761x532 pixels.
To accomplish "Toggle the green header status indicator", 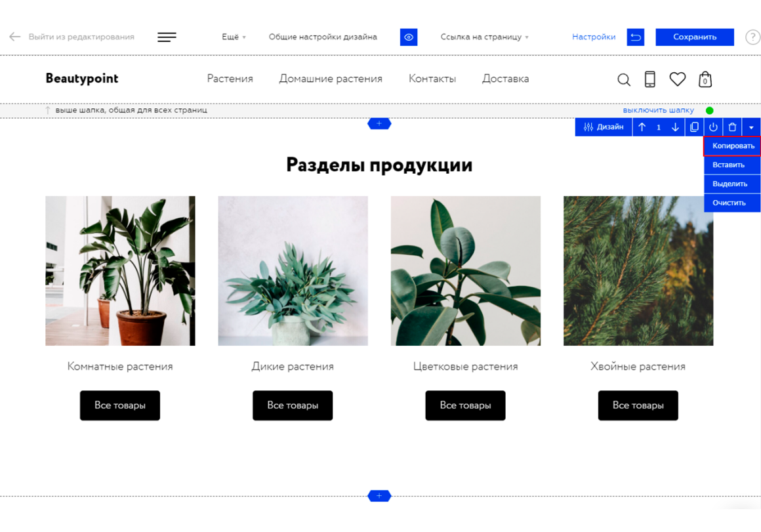I will (x=710, y=110).
